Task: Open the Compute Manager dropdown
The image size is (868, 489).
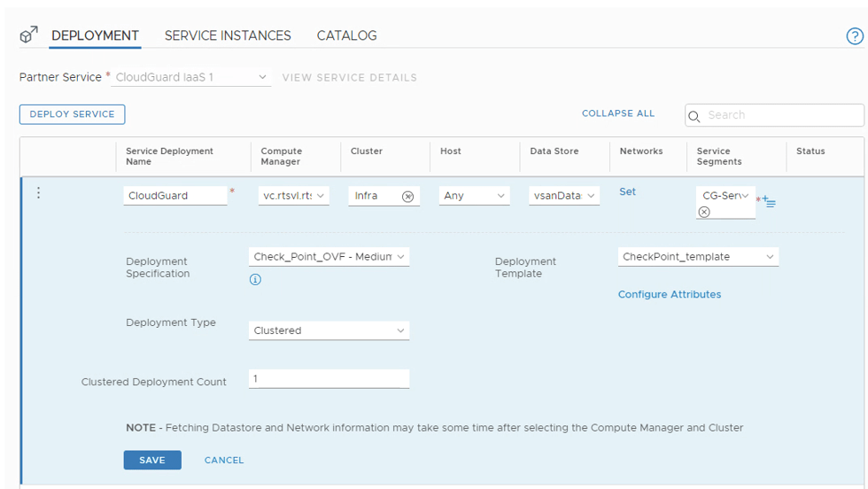Action: click(x=294, y=196)
